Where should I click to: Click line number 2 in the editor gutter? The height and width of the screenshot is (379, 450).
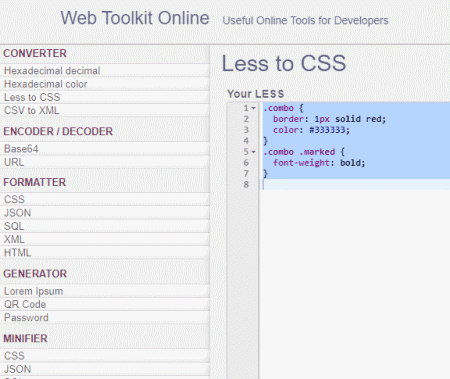(x=246, y=119)
